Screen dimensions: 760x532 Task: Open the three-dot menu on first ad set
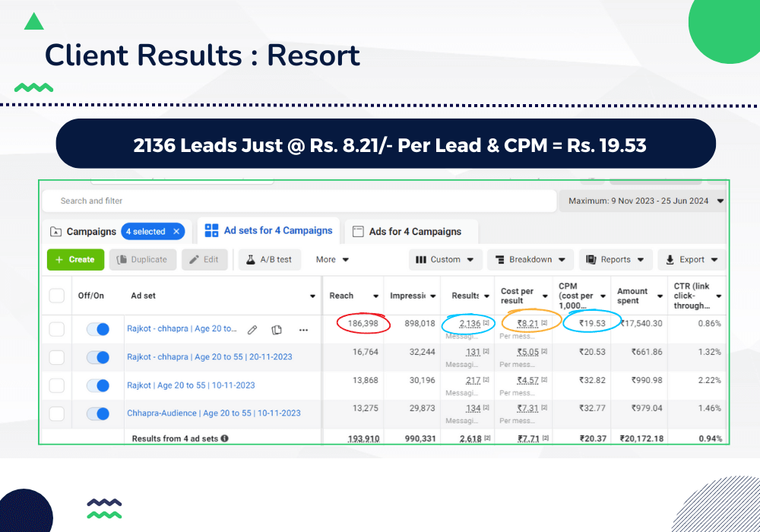[x=303, y=330]
